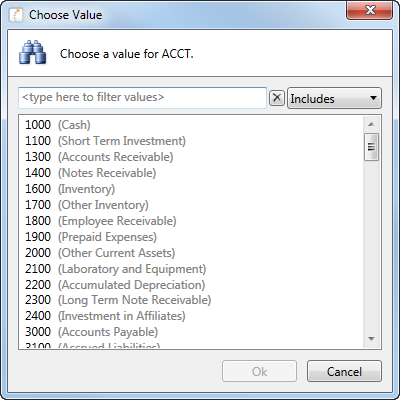
Task: Open the Includes filter mode dropdown
Action: pos(334,98)
